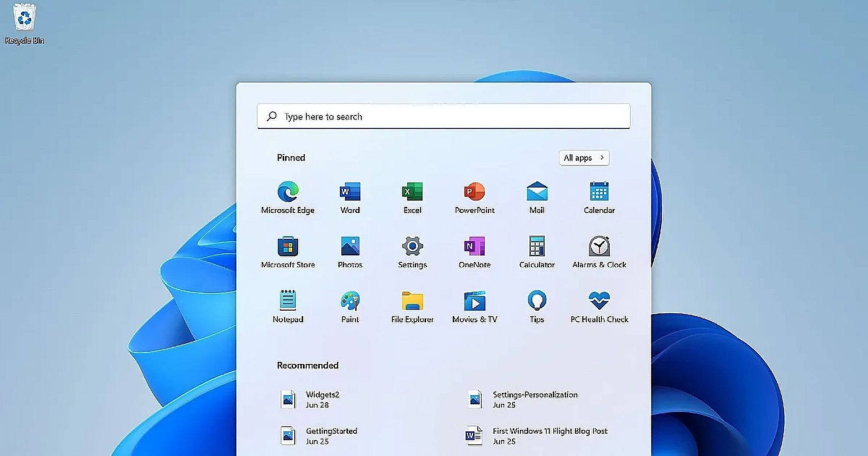Open recommended file Settings-Personalization
This screenshot has width=868, height=456.
pos(522,399)
